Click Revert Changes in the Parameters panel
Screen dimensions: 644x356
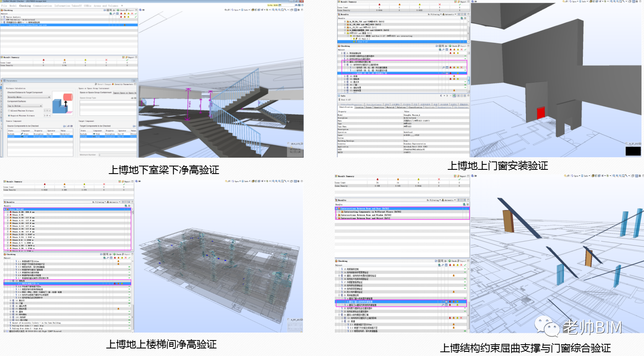tap(103, 84)
